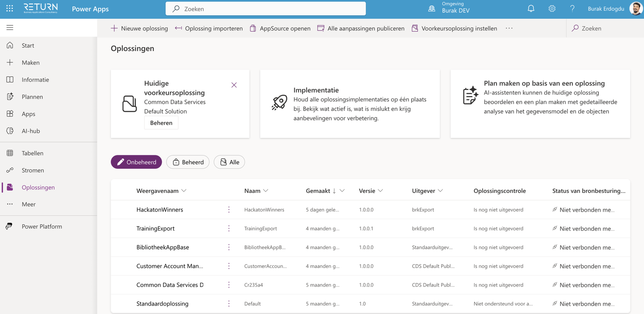644x314 pixels.
Task: Open more options for TrainingExport
Action: [x=229, y=228]
